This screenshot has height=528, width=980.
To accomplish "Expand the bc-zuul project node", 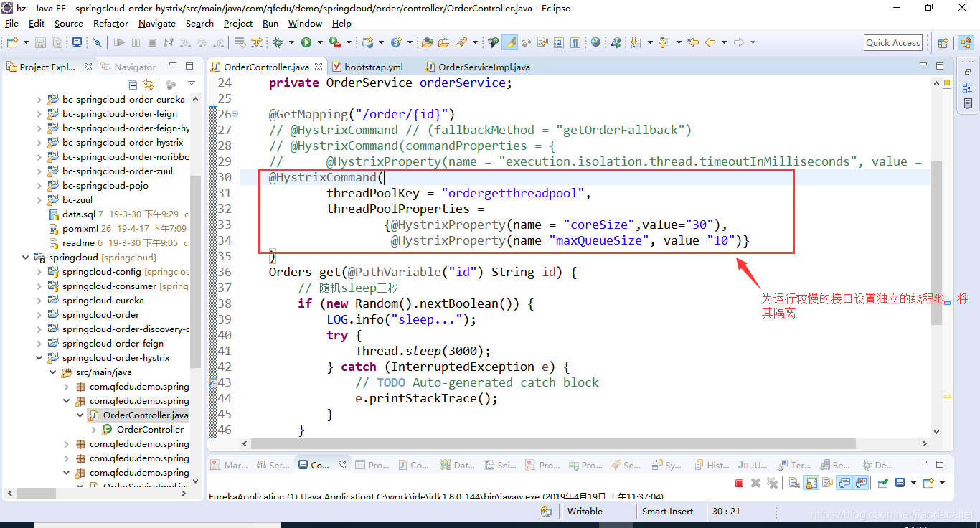I will click(39, 200).
